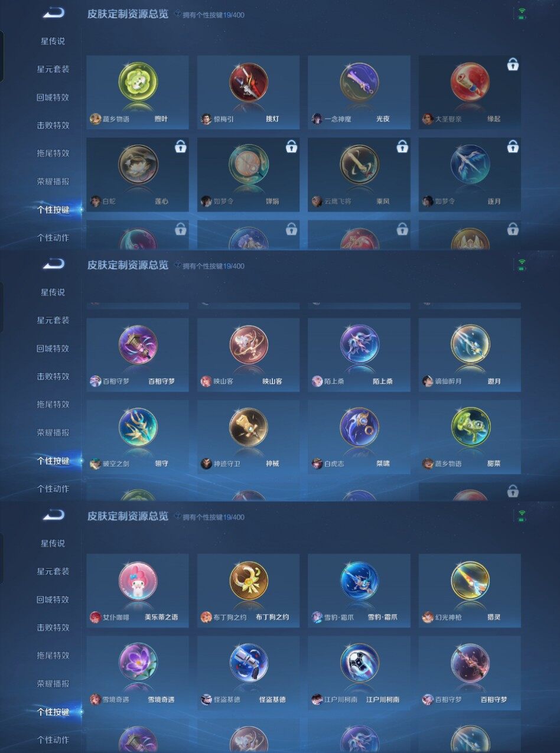
Task: Open the 神迹守卫 神械 key card
Action: point(248,437)
